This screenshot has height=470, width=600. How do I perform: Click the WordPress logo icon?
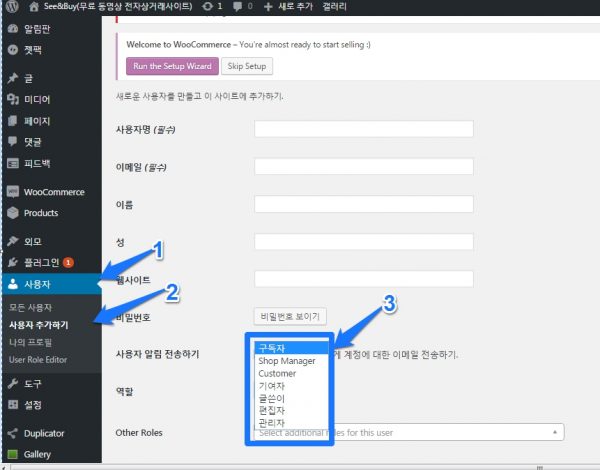[12, 6]
